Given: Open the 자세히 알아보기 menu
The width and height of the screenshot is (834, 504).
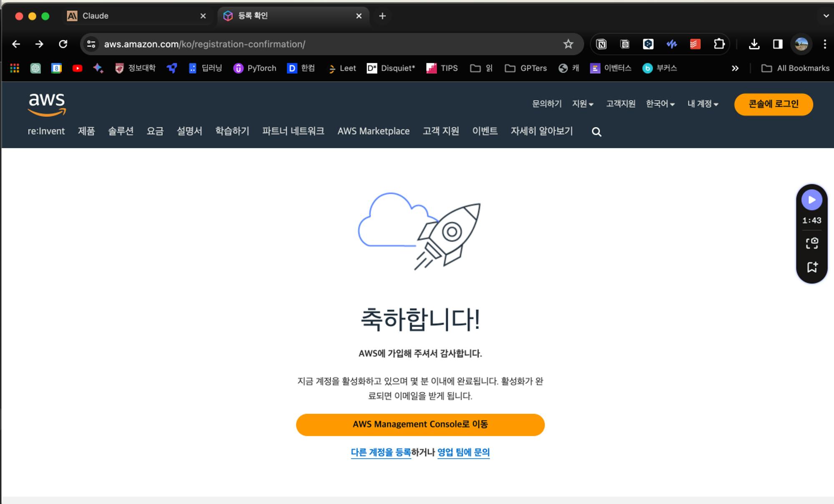Looking at the screenshot, I should (541, 131).
